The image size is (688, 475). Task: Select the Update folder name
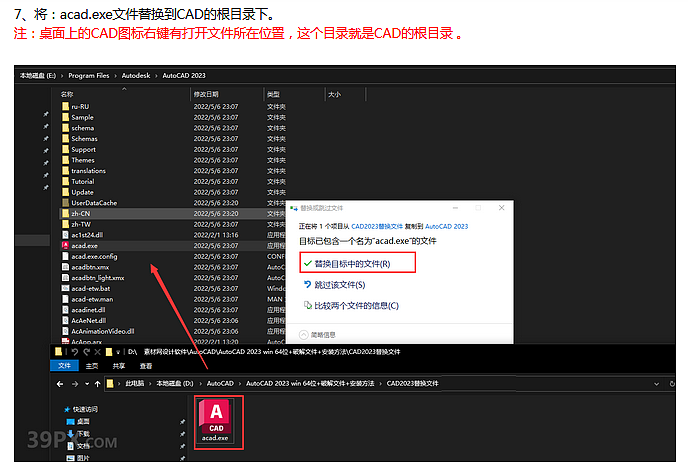[82, 192]
